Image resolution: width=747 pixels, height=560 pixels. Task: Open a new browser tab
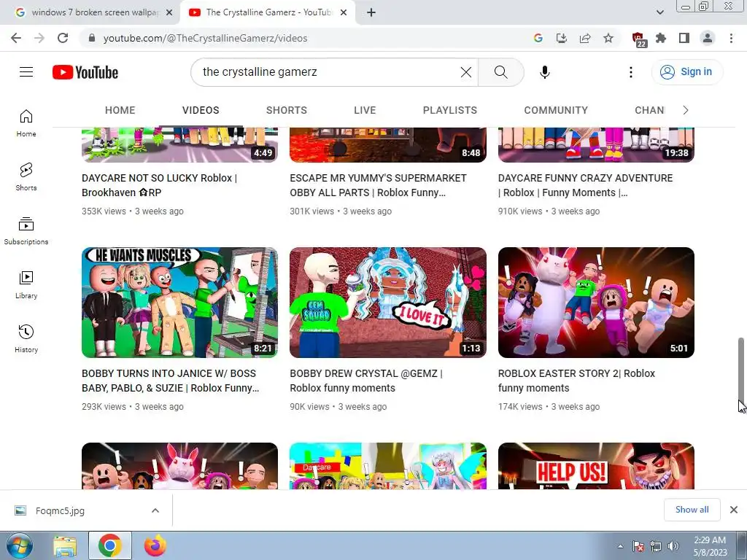[x=371, y=12]
